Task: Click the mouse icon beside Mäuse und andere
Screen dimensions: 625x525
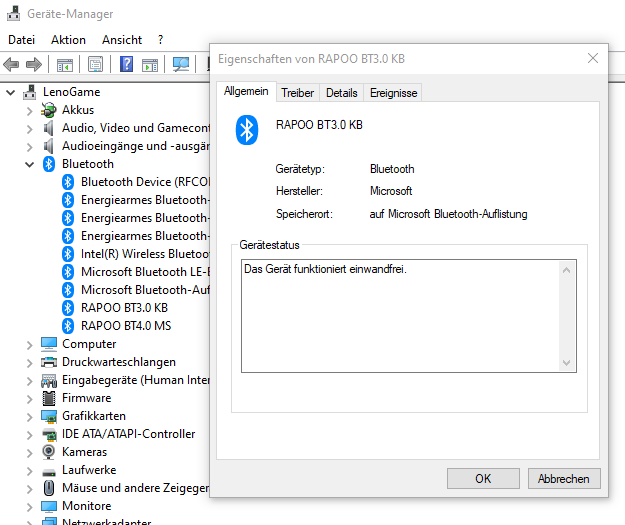Action: [x=49, y=488]
